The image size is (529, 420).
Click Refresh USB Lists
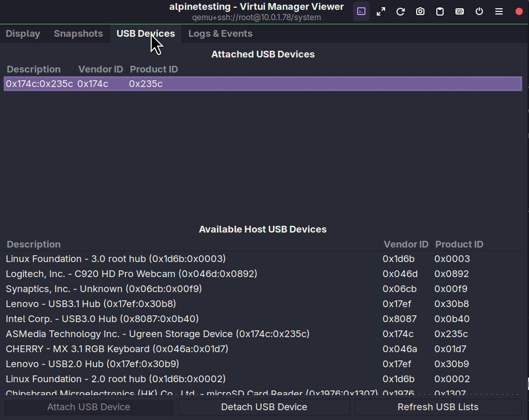click(438, 407)
